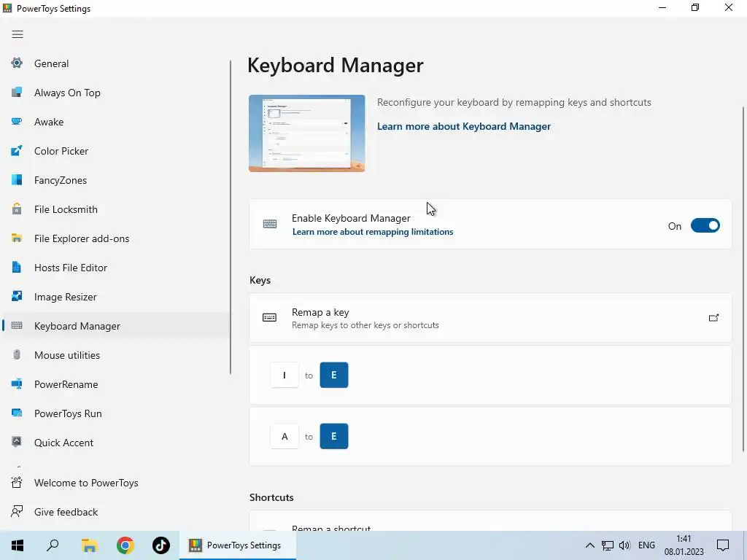Click the PowerRename icon
The image size is (747, 560).
point(17,384)
